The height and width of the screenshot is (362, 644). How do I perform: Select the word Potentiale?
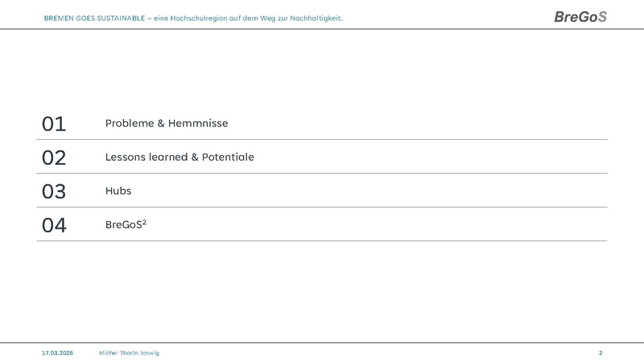click(x=228, y=158)
